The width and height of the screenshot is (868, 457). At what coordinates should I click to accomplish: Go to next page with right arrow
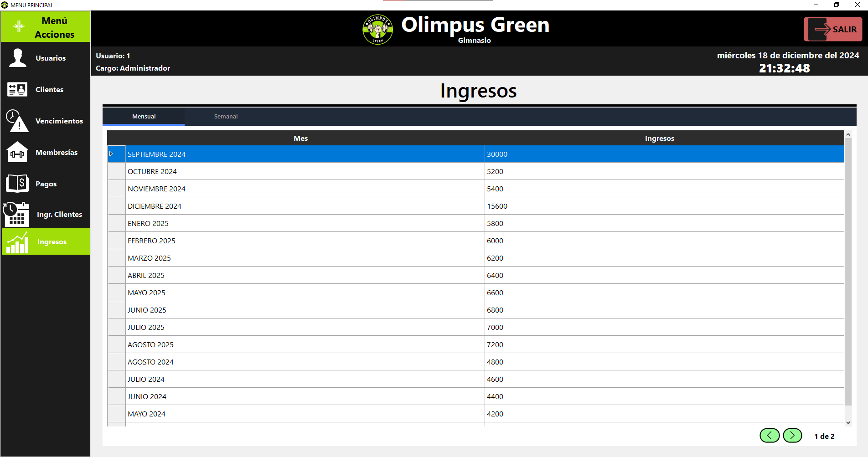coord(792,436)
